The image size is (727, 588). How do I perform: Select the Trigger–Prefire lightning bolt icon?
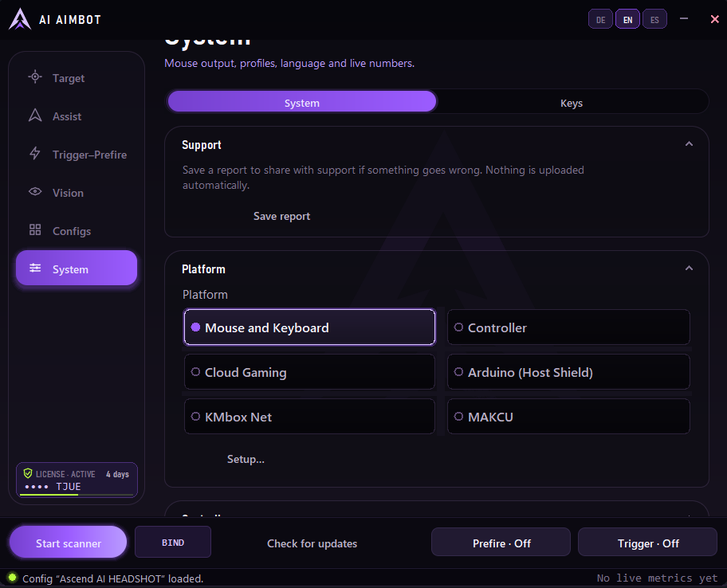coord(35,153)
